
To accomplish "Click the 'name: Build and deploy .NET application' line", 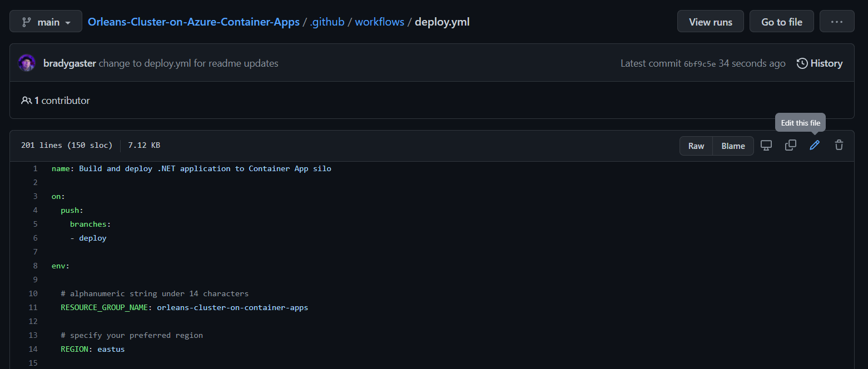I will [x=191, y=168].
